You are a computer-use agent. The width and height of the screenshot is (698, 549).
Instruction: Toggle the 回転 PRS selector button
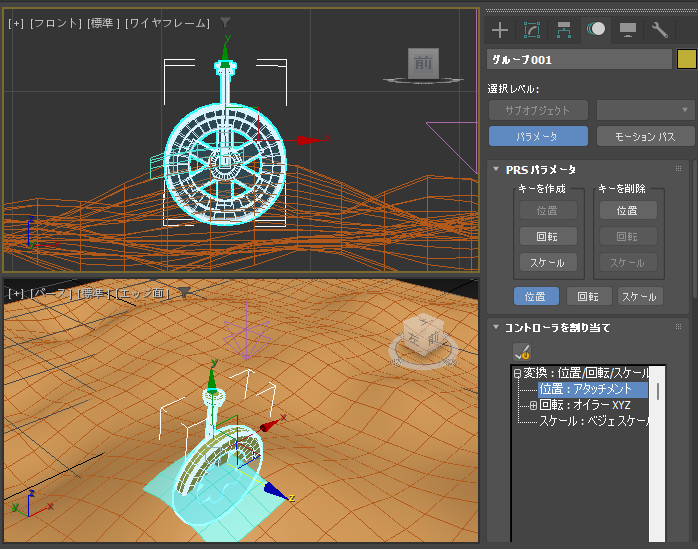click(588, 296)
